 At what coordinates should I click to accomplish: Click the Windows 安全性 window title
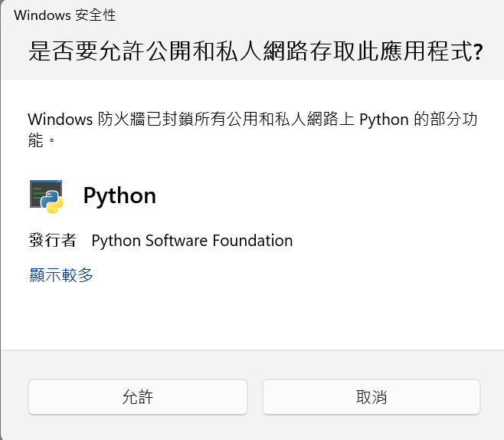[65, 15]
